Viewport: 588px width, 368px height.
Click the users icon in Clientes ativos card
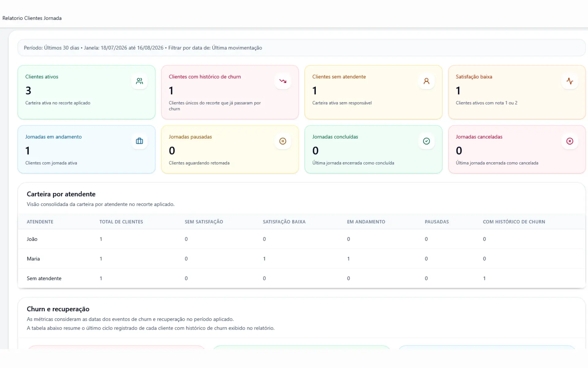(x=139, y=81)
